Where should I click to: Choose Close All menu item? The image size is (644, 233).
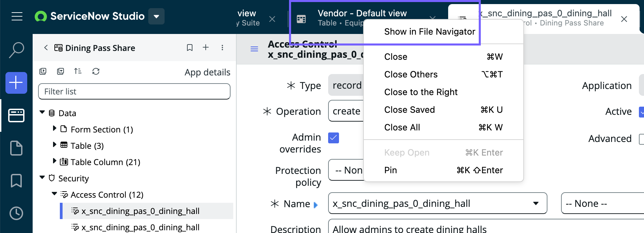coord(443,127)
